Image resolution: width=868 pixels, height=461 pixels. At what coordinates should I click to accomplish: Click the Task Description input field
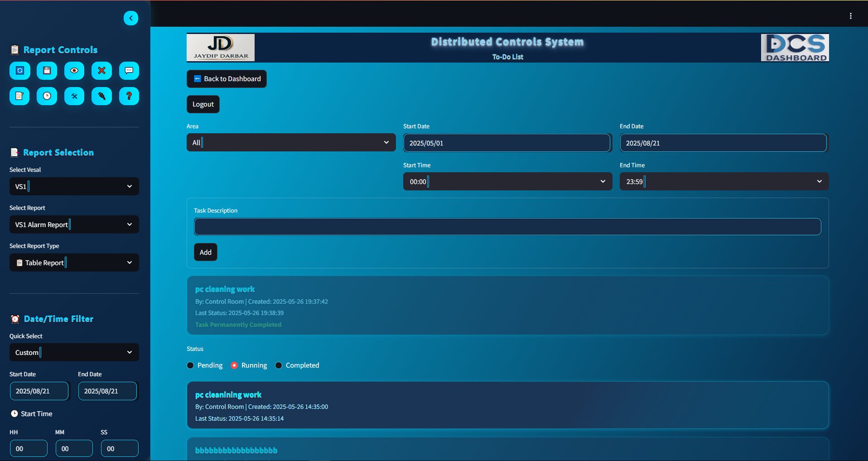[x=507, y=227]
